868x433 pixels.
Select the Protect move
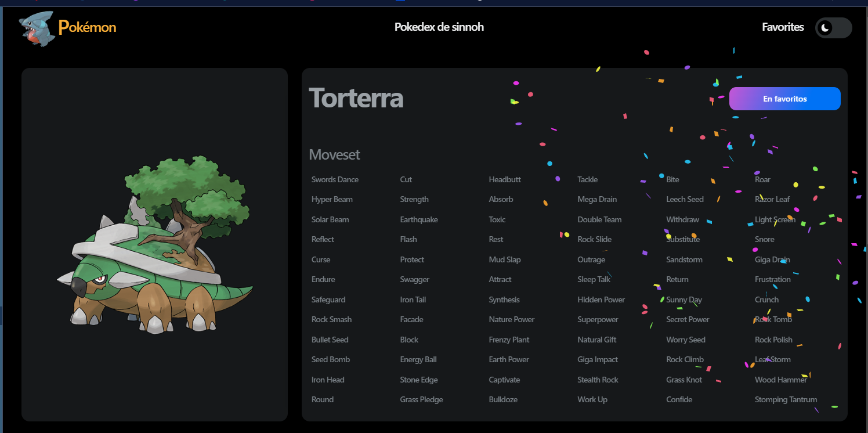coord(412,259)
